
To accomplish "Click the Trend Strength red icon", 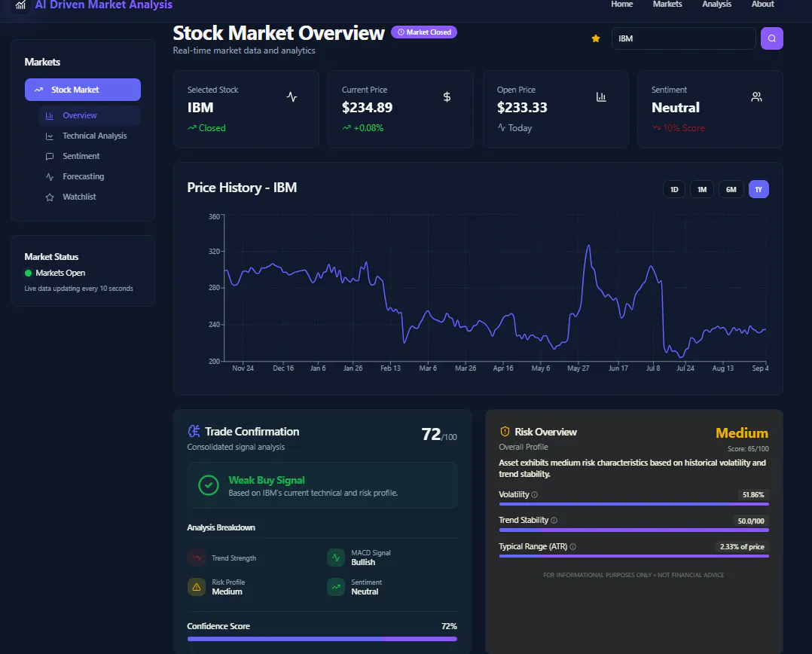I will (x=197, y=558).
